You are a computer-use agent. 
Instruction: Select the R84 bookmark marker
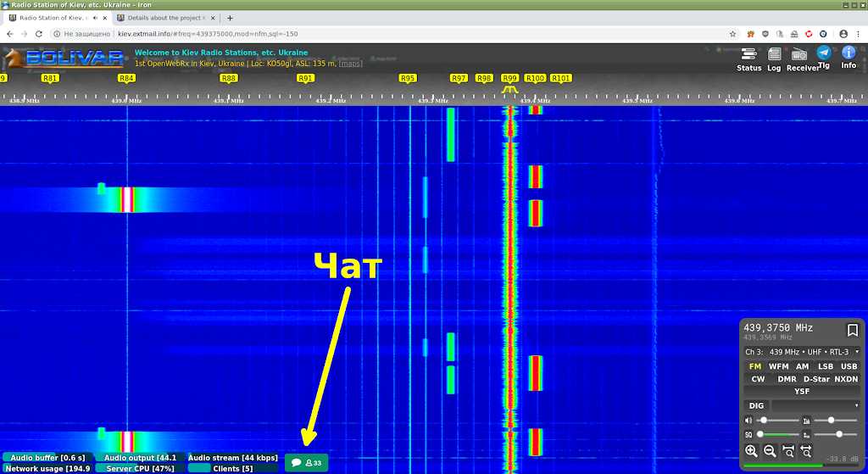pos(126,78)
